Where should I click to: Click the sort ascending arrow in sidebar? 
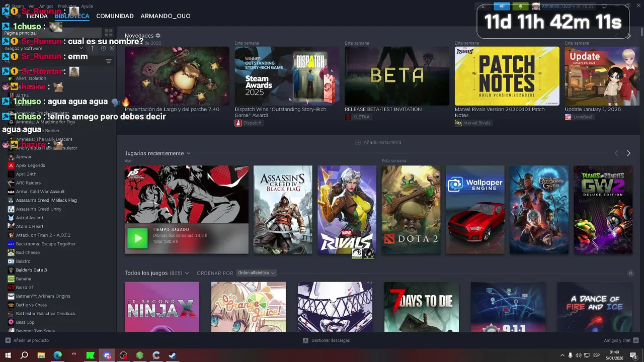tap(93, 48)
